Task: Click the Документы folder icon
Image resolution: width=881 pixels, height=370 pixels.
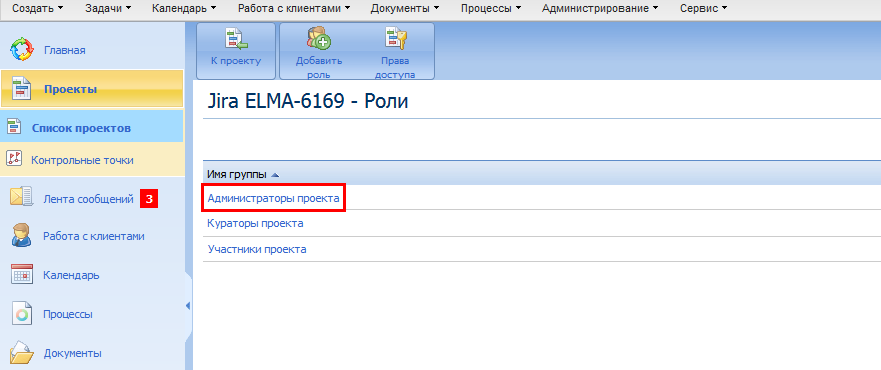Action: point(22,353)
